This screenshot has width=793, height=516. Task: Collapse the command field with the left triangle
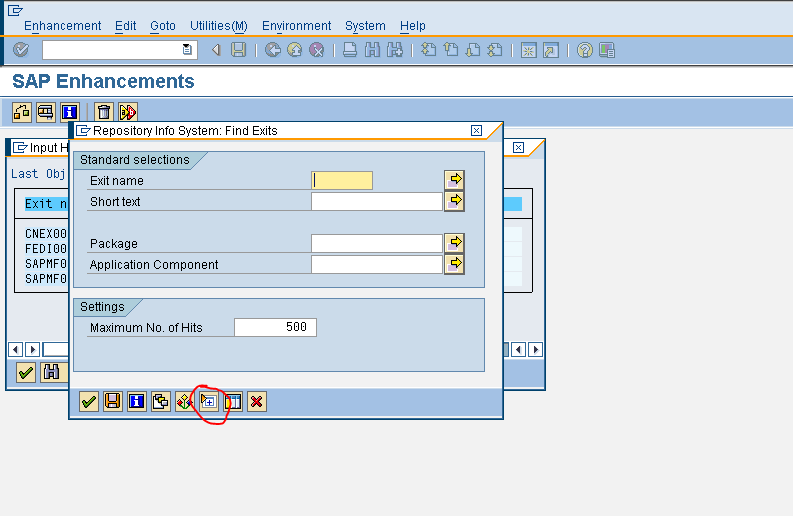pyautogui.click(x=216, y=50)
